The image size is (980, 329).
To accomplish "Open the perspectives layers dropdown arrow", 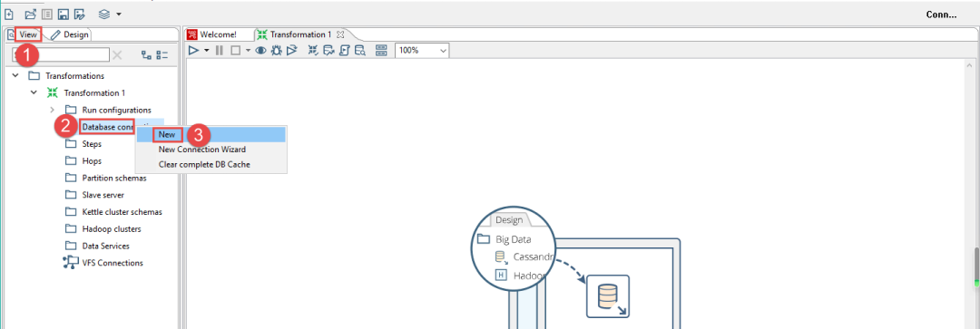I will 119,14.
